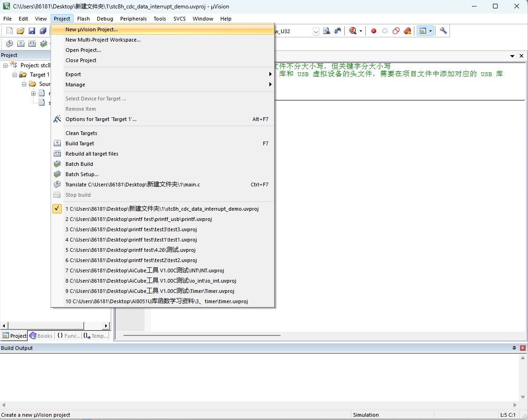Click the Options for Target menu icon
Screen dimensions: 528x420
click(x=57, y=119)
